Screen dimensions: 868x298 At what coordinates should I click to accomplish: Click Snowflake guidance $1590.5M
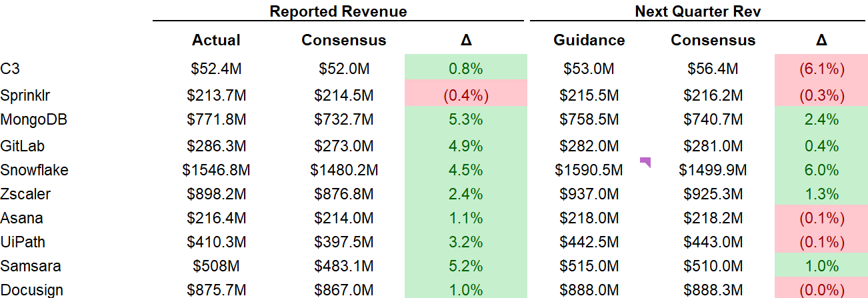(x=589, y=170)
